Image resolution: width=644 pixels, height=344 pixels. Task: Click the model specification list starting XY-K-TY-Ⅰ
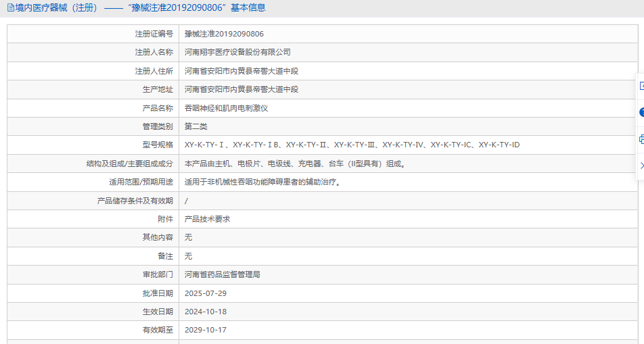pyautogui.click(x=352, y=145)
